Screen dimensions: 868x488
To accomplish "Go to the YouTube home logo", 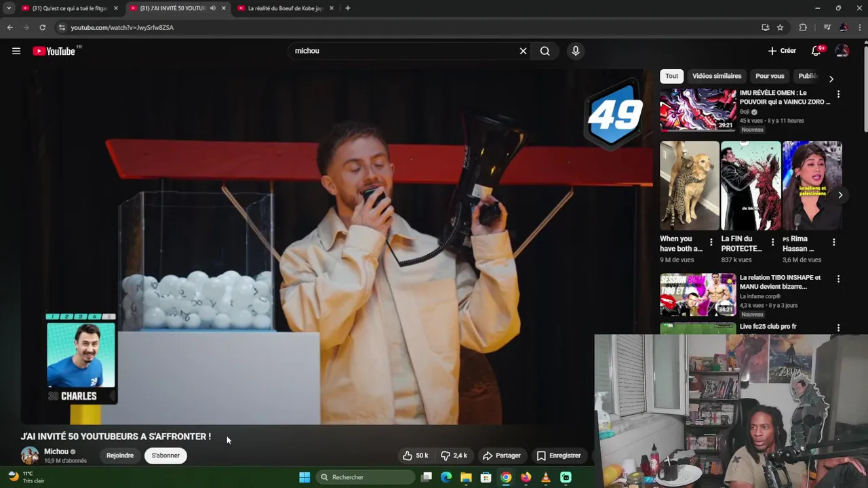I will pyautogui.click(x=54, y=51).
